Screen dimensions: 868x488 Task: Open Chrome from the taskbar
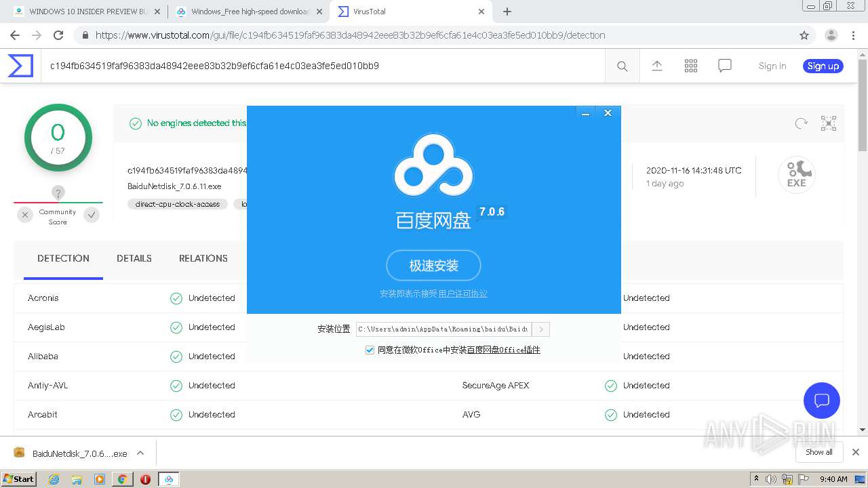point(122,479)
